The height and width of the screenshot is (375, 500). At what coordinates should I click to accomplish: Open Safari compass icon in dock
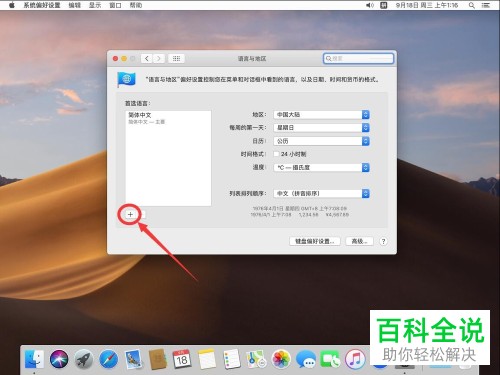(x=108, y=360)
